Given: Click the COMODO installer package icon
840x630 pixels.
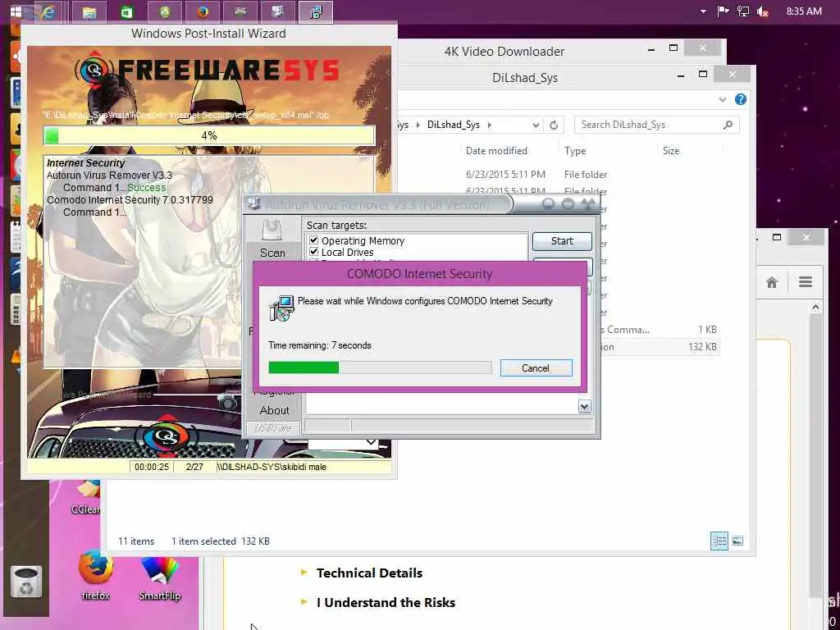Looking at the screenshot, I should (281, 308).
